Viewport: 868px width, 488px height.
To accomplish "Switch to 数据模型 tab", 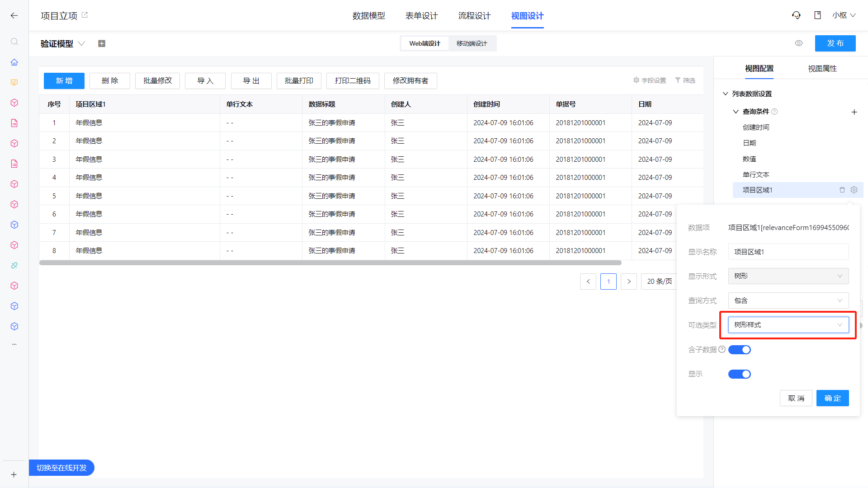I will 368,16.
